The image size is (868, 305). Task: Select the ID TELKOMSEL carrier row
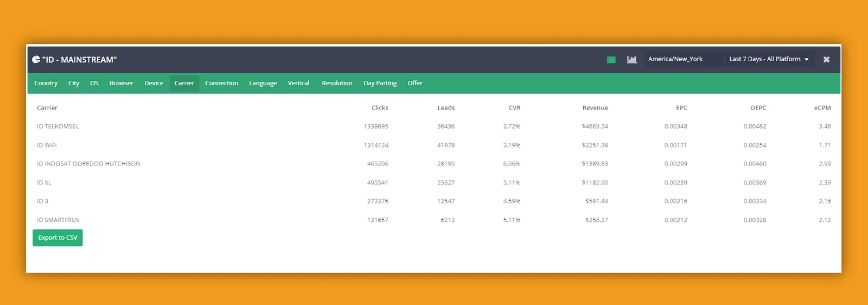click(58, 126)
